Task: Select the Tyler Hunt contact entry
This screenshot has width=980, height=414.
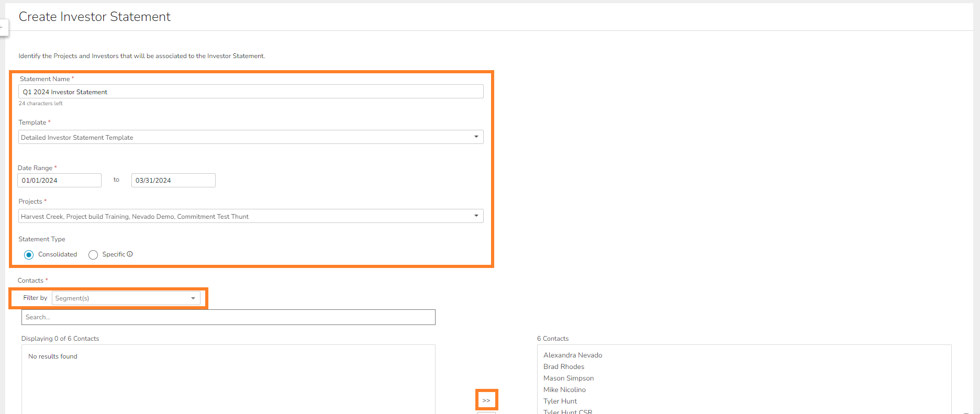Action: [x=560, y=401]
